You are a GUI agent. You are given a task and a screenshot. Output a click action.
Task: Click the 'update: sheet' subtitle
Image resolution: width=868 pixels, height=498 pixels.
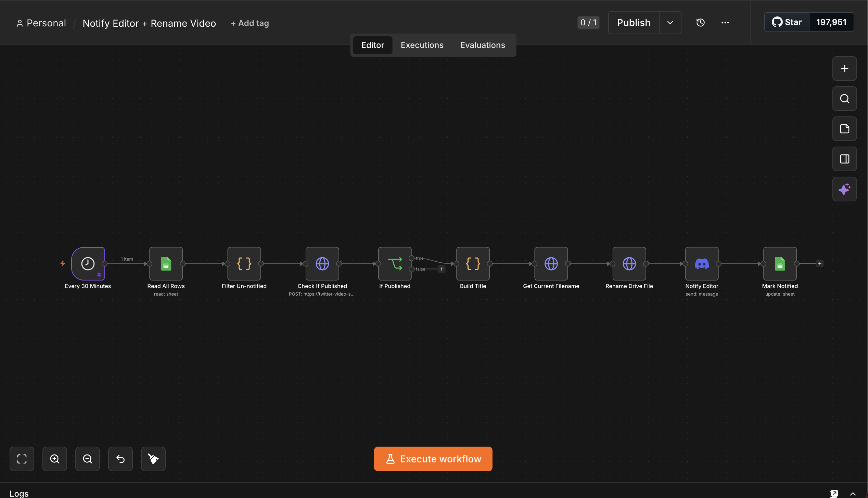[x=780, y=294]
